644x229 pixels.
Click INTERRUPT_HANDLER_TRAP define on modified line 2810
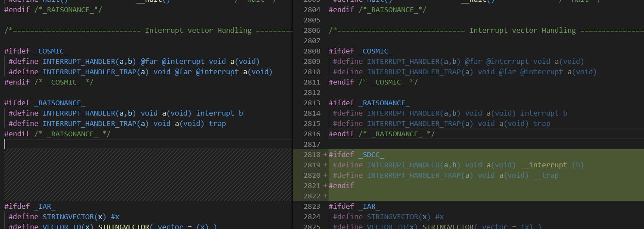(x=465, y=72)
